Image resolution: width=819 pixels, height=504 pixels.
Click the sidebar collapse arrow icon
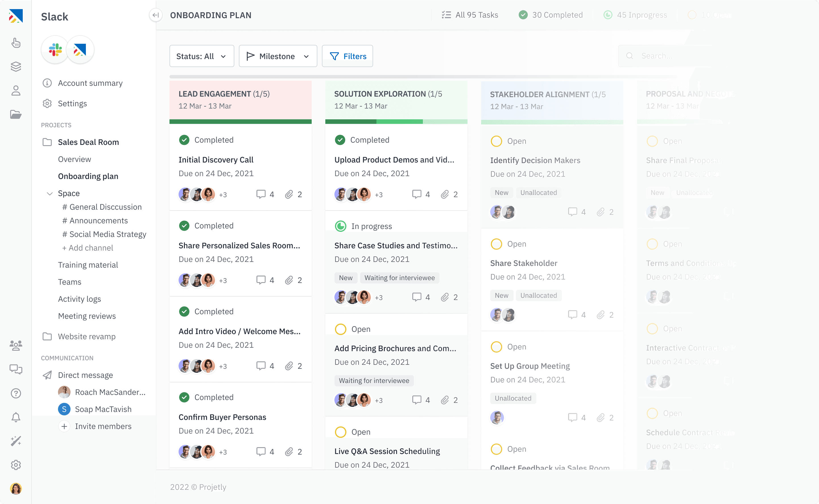point(156,15)
